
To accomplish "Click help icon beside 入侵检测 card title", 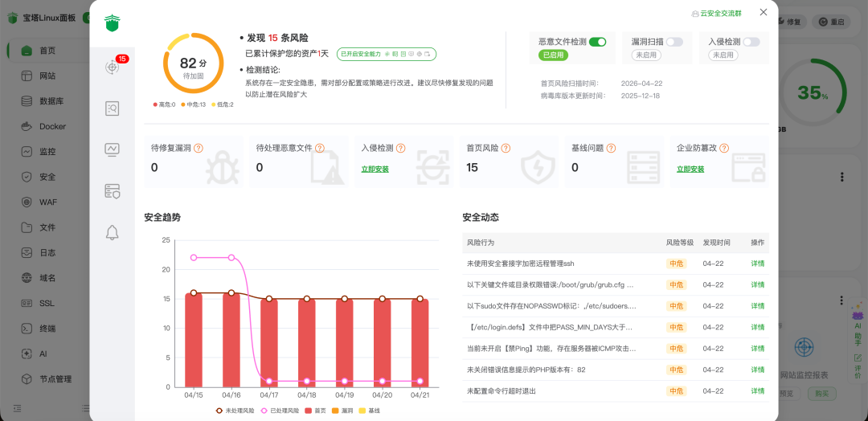I will coord(401,149).
